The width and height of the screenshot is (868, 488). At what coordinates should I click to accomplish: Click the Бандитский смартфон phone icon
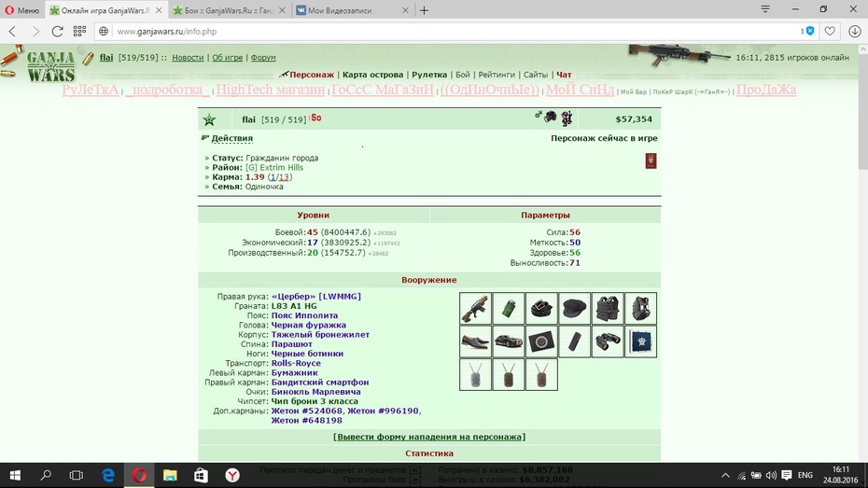point(574,342)
